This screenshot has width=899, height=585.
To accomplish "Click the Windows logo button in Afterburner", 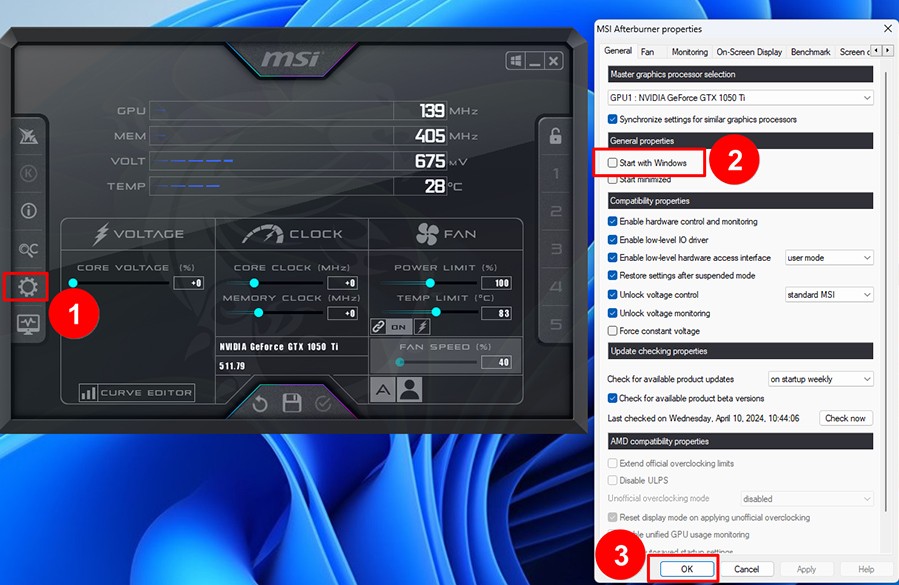I will point(515,61).
